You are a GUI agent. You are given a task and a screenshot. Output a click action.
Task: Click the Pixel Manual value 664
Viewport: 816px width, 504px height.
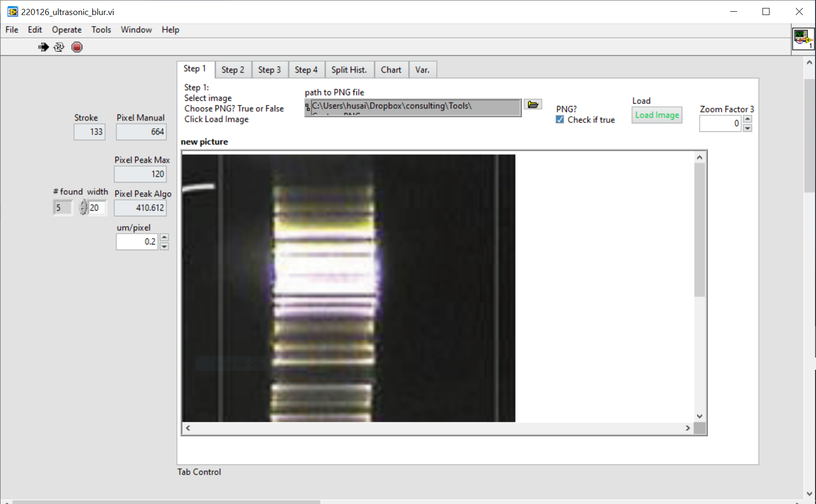click(141, 132)
